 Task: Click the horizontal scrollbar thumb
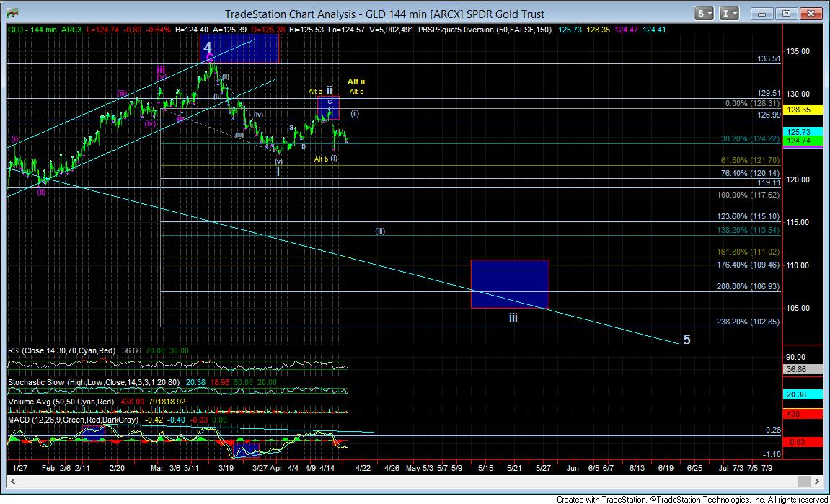[x=804, y=481]
